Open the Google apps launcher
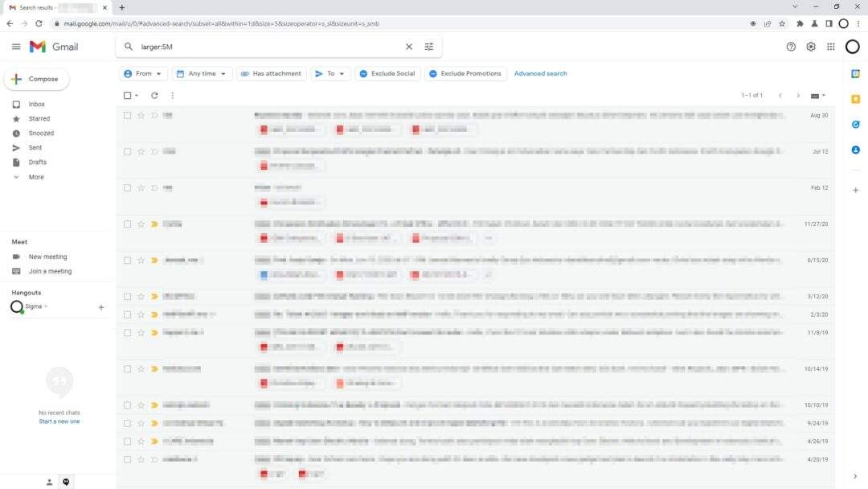The image size is (868, 489). [831, 47]
